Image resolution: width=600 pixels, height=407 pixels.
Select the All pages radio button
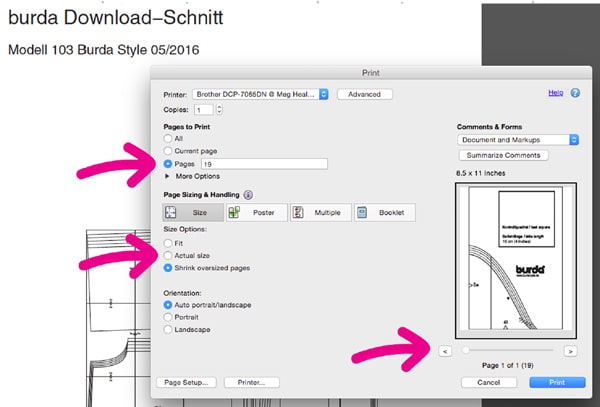tap(168, 138)
